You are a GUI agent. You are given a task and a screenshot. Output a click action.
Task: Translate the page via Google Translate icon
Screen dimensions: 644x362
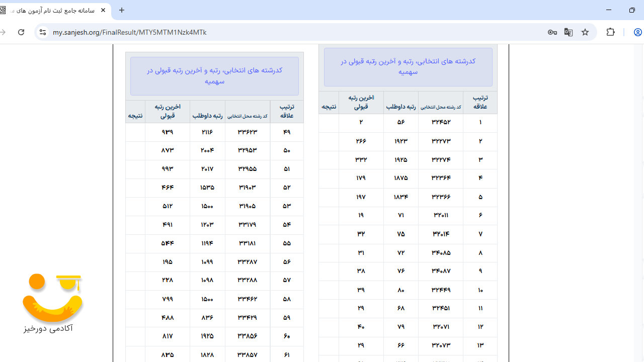(x=568, y=32)
